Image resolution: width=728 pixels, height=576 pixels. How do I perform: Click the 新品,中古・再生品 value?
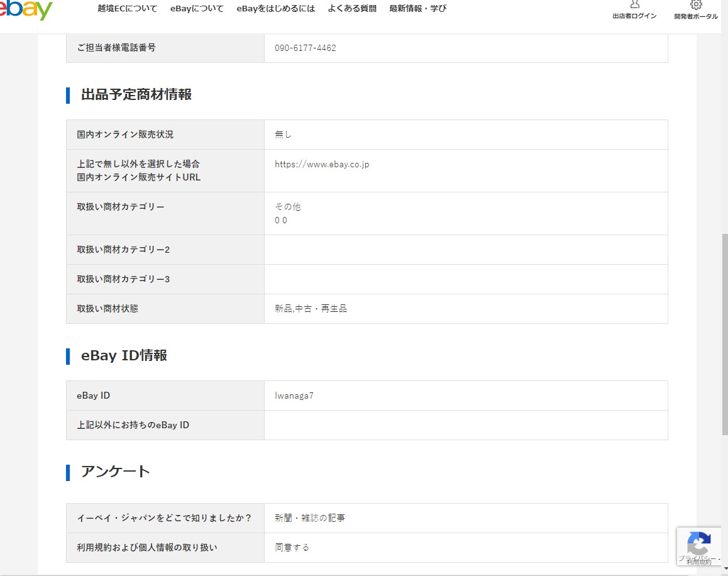[311, 309]
